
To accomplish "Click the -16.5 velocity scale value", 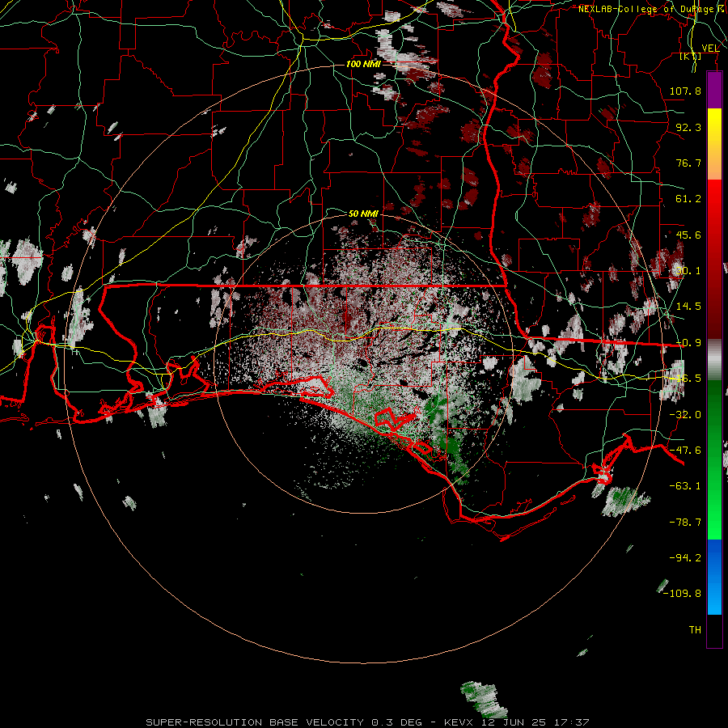I will pos(687,379).
